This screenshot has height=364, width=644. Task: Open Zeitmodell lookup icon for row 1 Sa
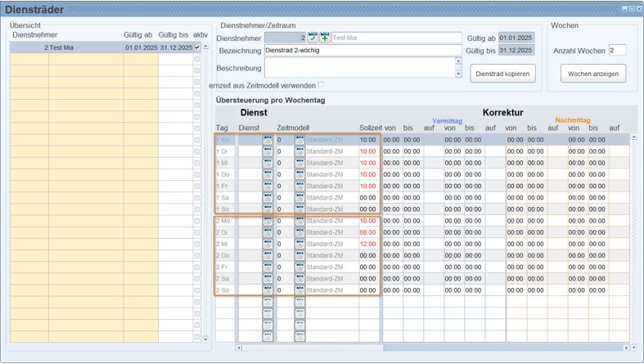299,197
